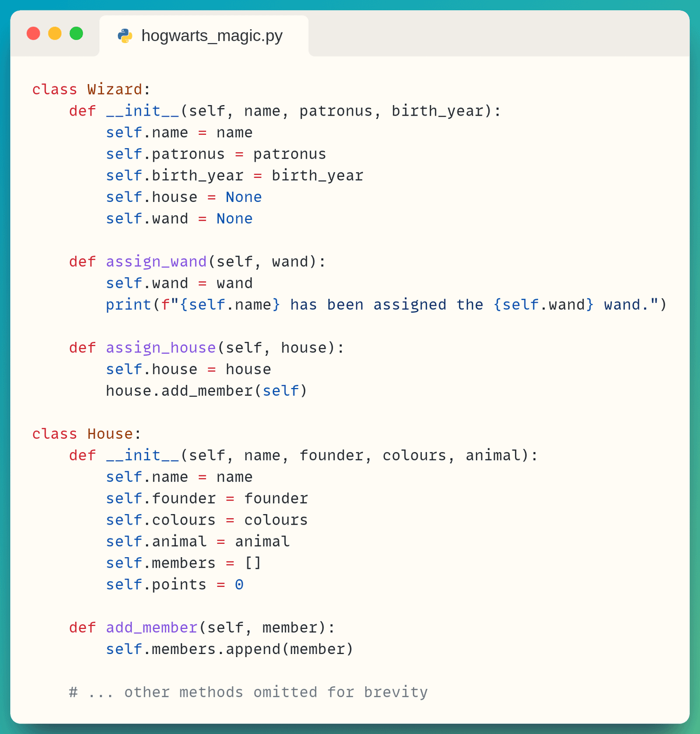
Task: Click the assign_wand method name in its definition
Action: (156, 261)
